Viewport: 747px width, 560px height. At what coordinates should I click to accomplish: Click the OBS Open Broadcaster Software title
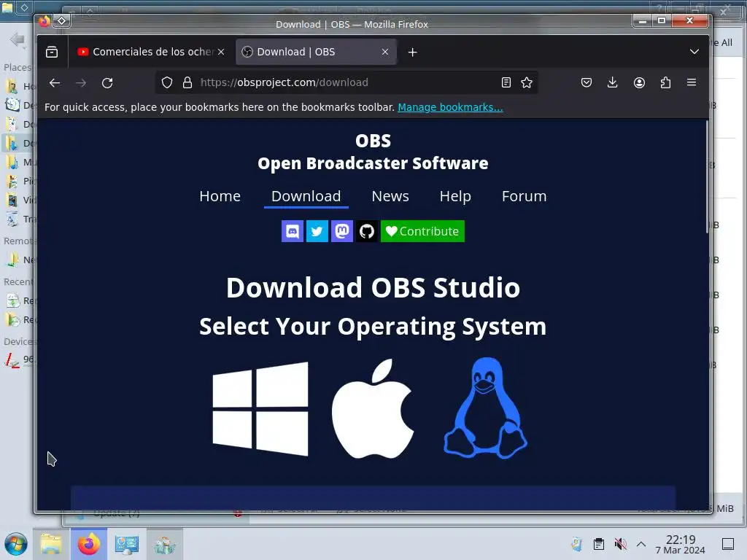[373, 152]
